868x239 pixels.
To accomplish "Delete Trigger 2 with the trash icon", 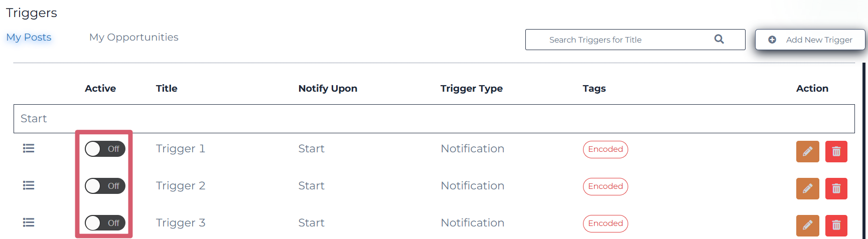I will [836, 188].
